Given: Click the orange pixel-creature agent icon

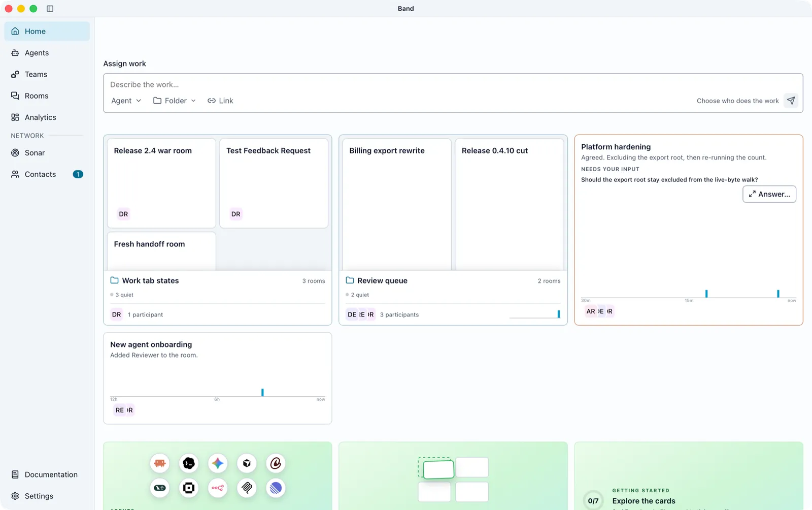Looking at the screenshot, I should (160, 463).
